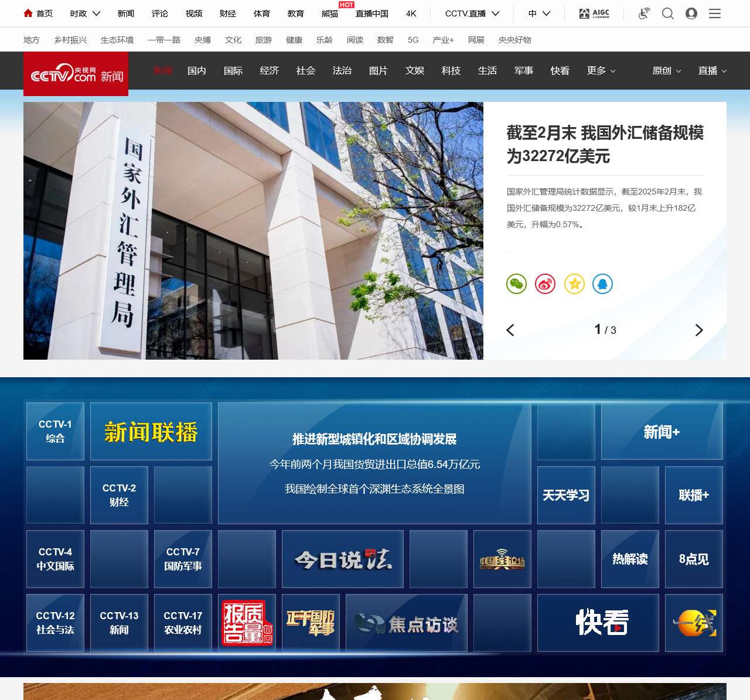Open 新闻+ tile
Image resolution: width=750 pixels, height=700 pixels.
[x=662, y=432]
